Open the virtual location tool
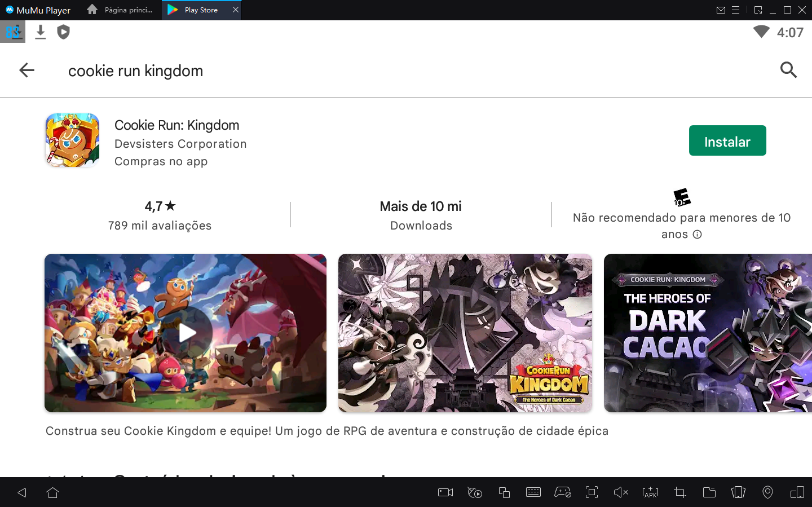The height and width of the screenshot is (507, 812). point(767,492)
